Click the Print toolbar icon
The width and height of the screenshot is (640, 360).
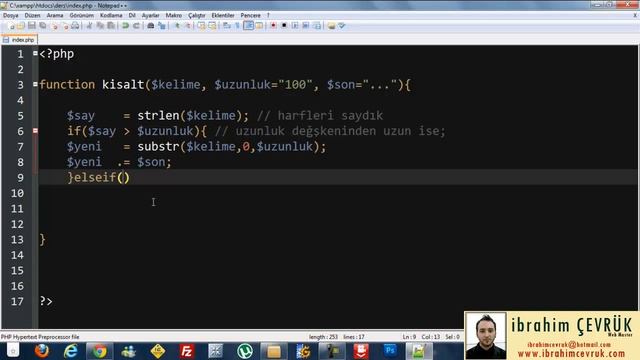(x=76, y=26)
